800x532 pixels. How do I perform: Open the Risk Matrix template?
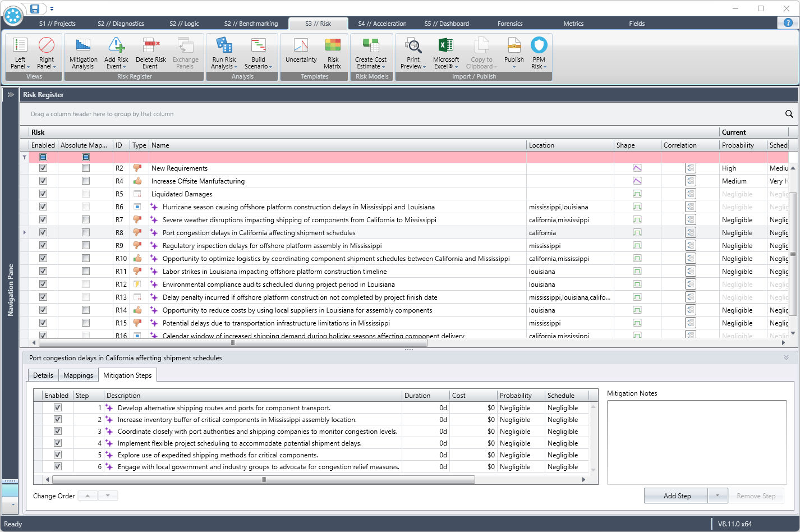(x=332, y=53)
